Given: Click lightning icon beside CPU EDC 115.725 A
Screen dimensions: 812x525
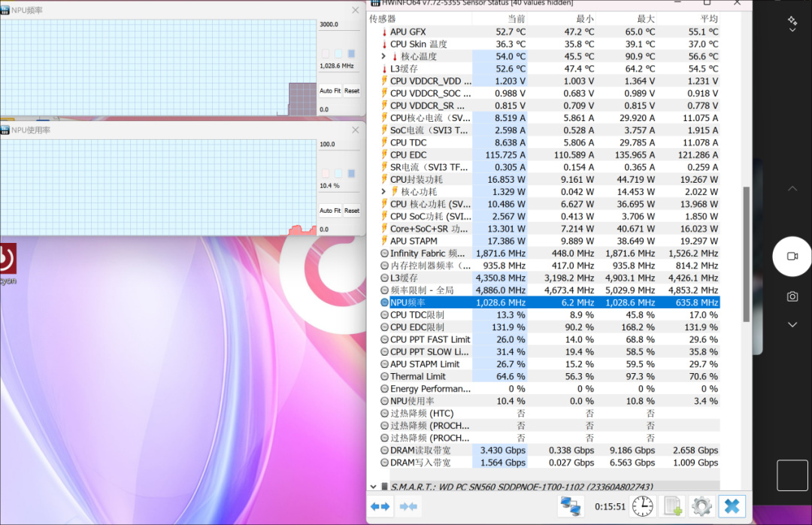Looking at the screenshot, I should pyautogui.click(x=384, y=155).
